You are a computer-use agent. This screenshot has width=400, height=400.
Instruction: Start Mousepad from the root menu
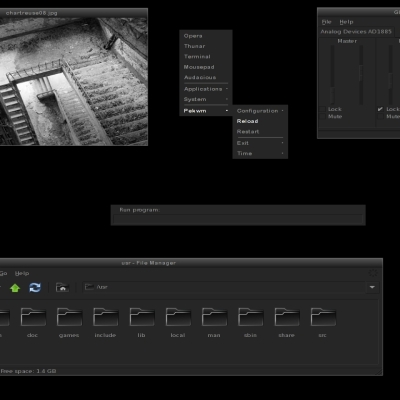coord(205,67)
